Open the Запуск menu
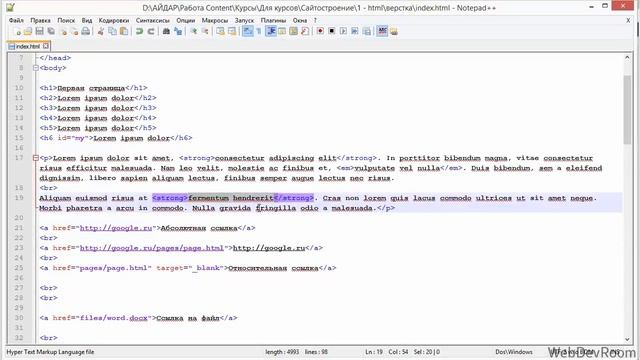640x360 pixels. pyautogui.click(x=244, y=20)
